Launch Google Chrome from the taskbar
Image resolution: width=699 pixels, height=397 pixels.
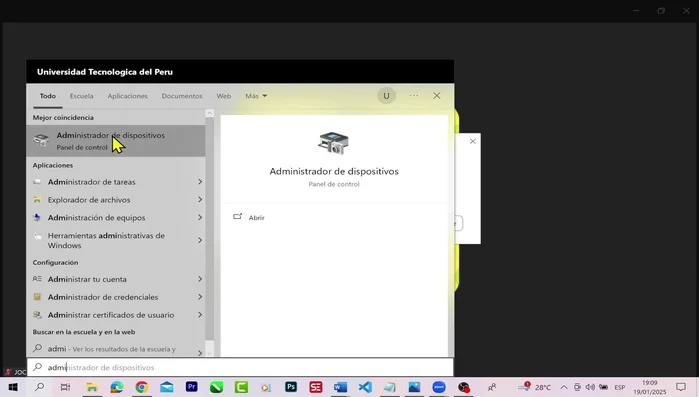(x=142, y=387)
